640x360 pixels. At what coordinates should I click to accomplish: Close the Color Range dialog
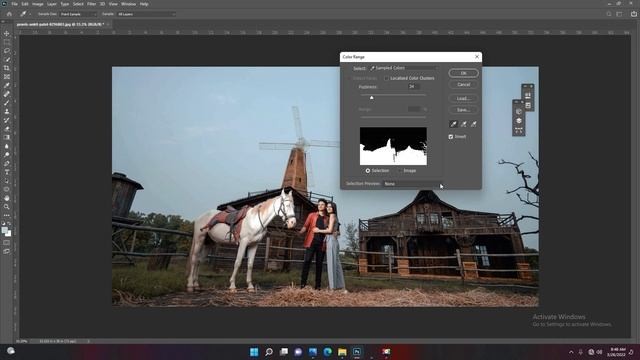[477, 57]
